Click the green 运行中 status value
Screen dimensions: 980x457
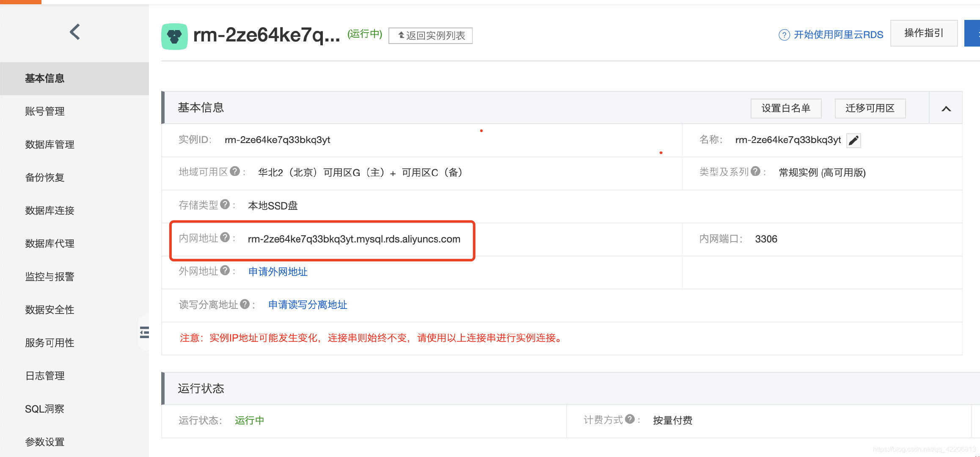(x=250, y=420)
